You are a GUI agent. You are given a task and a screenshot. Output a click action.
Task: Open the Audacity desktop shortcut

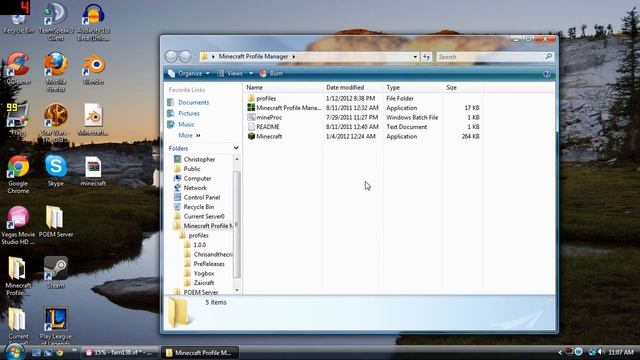(x=93, y=22)
